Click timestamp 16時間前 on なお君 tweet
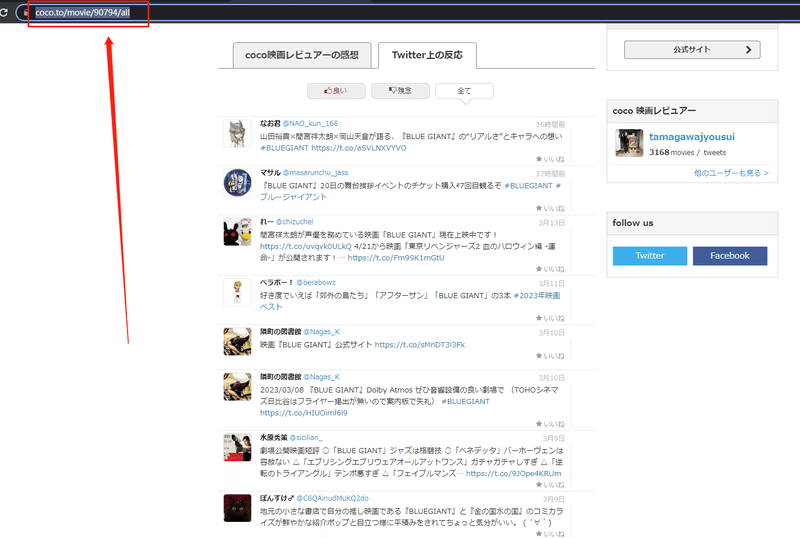The image size is (800, 539). [x=550, y=125]
